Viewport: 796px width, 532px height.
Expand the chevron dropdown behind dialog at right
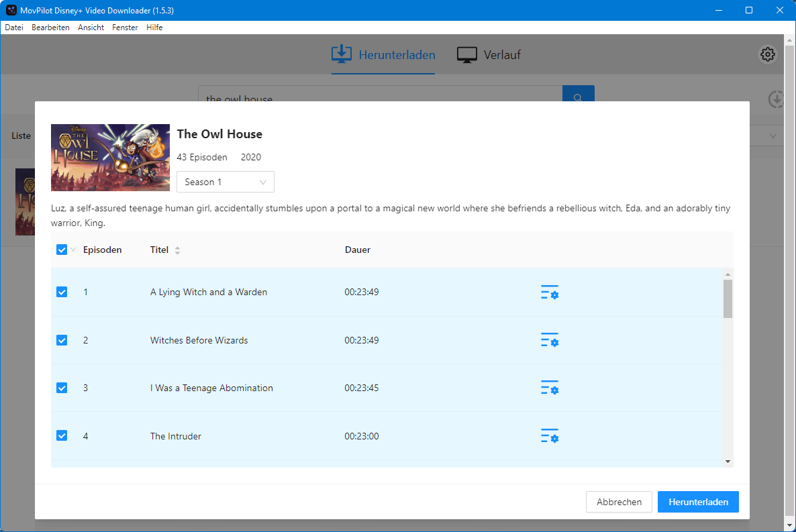pyautogui.click(x=773, y=136)
